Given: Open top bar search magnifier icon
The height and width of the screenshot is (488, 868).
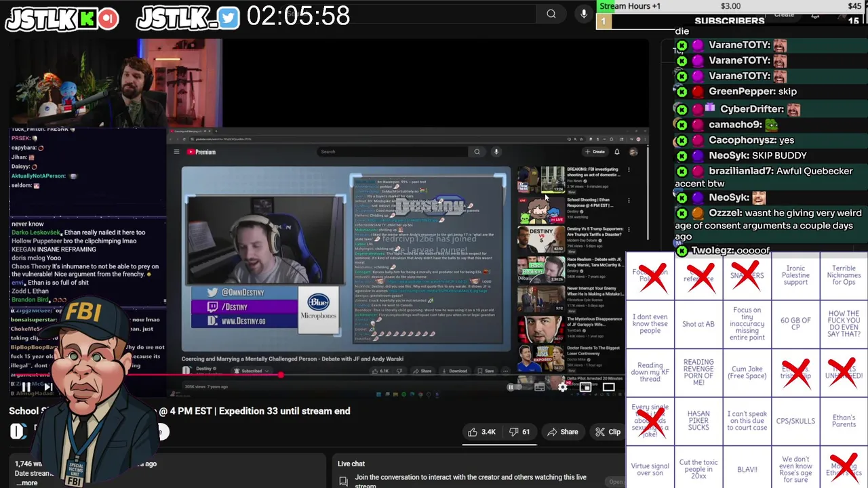Looking at the screenshot, I should [551, 14].
